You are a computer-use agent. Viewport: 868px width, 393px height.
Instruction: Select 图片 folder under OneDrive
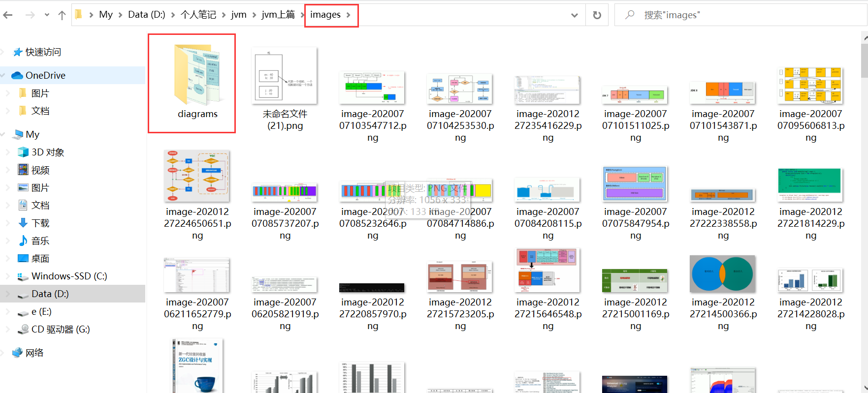click(40, 93)
